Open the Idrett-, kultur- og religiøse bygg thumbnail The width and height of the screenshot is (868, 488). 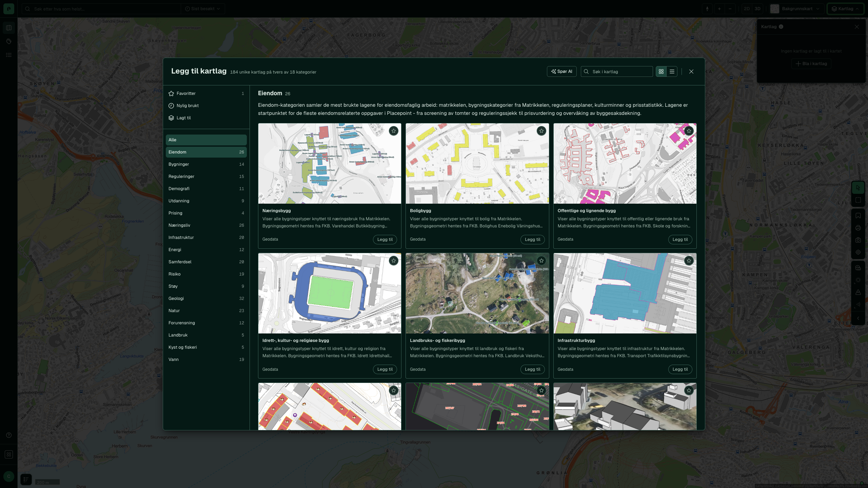pyautogui.click(x=330, y=293)
